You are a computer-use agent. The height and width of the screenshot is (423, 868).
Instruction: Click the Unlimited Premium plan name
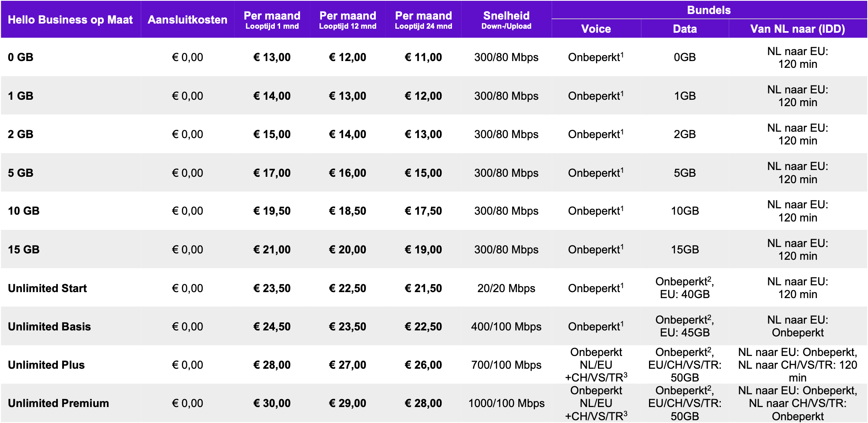58,403
